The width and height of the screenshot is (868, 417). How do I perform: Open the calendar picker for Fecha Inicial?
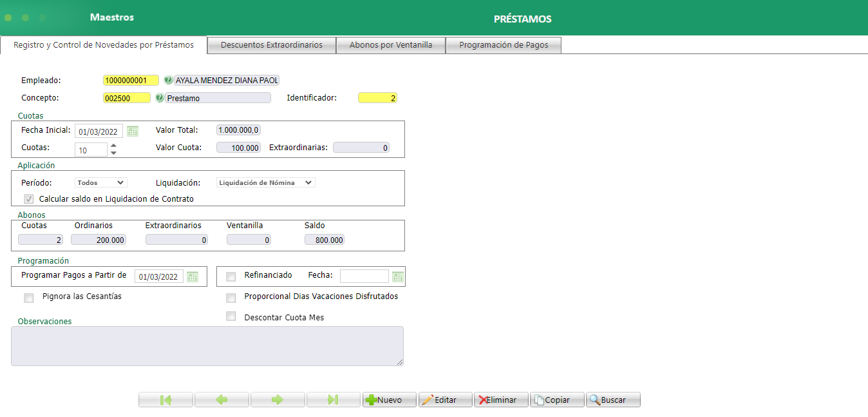[133, 131]
